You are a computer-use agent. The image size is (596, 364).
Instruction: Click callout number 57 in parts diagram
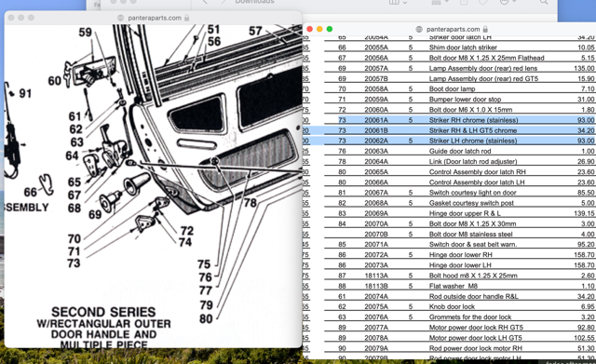[255, 31]
